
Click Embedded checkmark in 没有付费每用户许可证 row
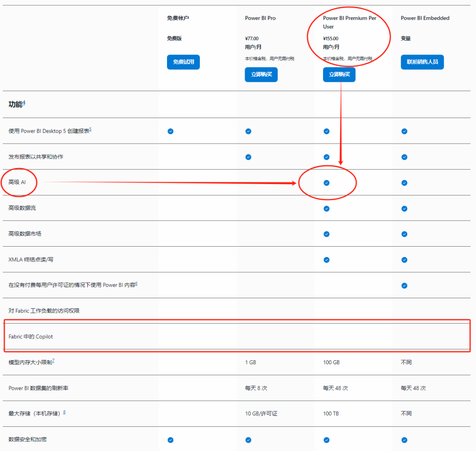(404, 286)
